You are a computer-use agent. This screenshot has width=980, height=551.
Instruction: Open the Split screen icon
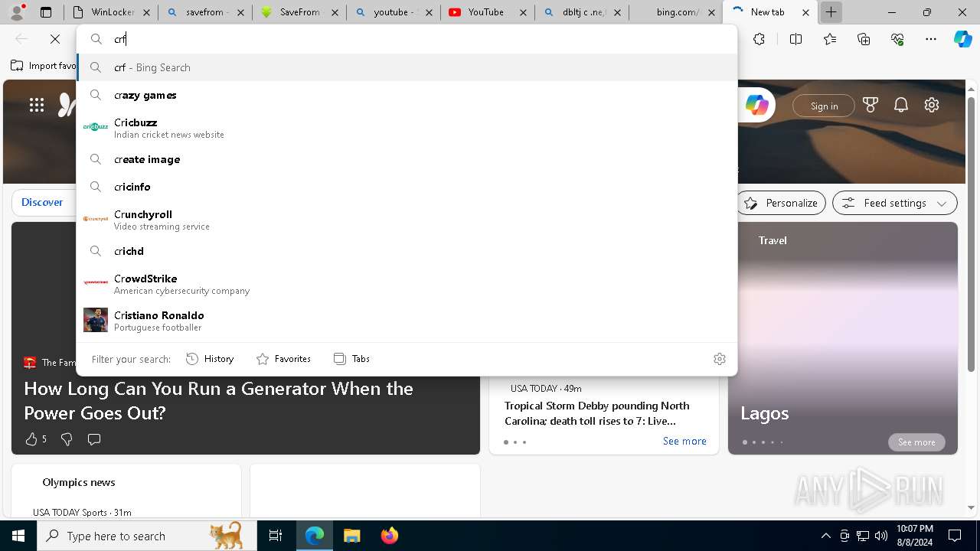795,39
